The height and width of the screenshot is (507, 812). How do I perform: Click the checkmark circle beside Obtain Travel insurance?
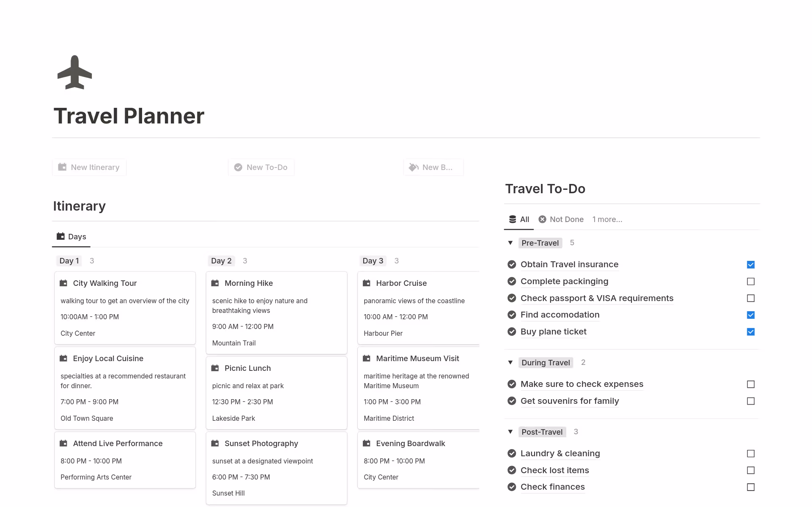(512, 264)
